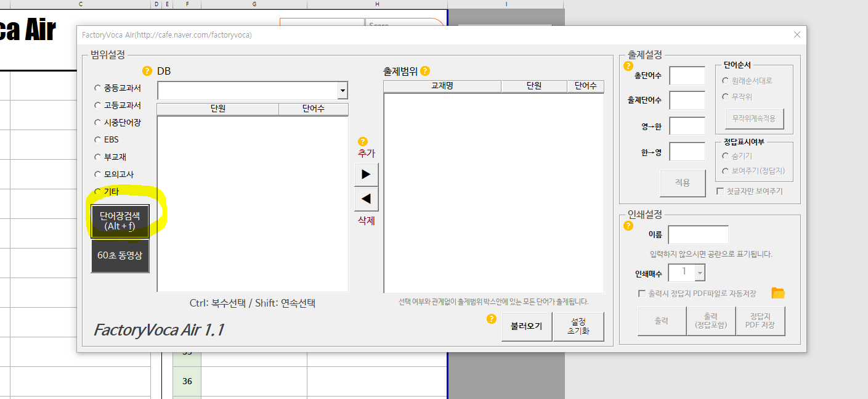Click inside the 이름 name input field
The height and width of the screenshot is (399, 868).
[x=698, y=234]
